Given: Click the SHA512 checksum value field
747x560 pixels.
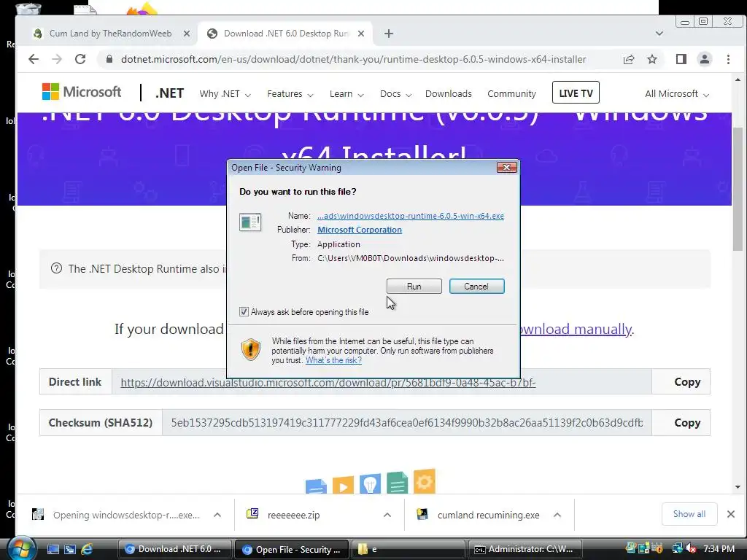Looking at the screenshot, I should pyautogui.click(x=407, y=423).
